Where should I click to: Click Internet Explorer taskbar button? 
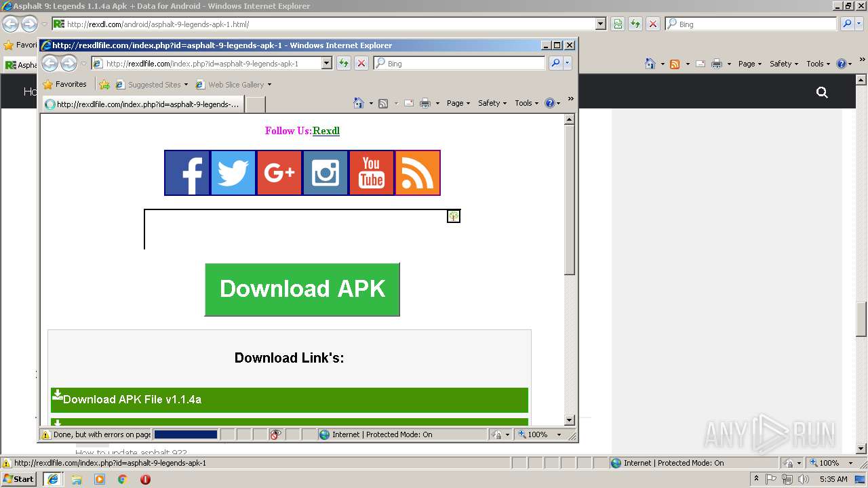coord(53,479)
